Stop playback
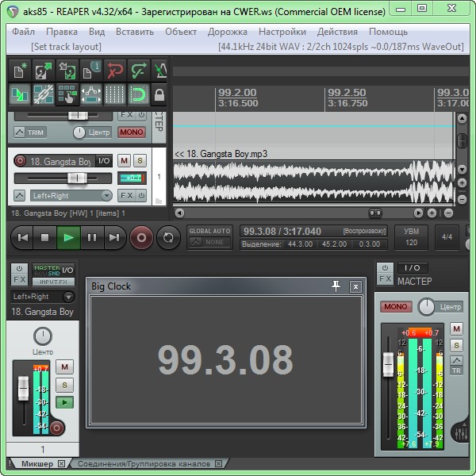 point(45,238)
